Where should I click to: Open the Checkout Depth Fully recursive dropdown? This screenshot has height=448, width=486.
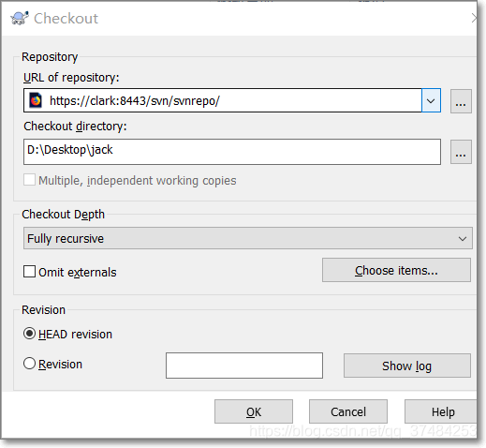pyautogui.click(x=248, y=238)
